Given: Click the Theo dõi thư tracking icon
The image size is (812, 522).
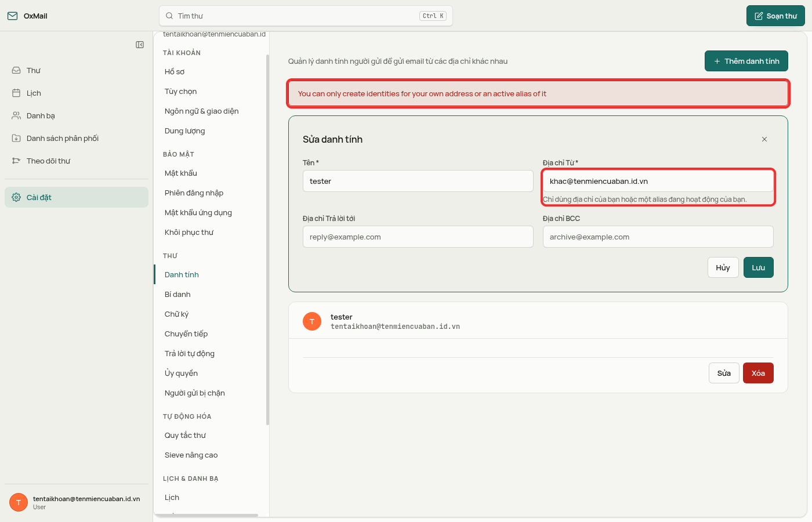Looking at the screenshot, I should pyautogui.click(x=16, y=161).
